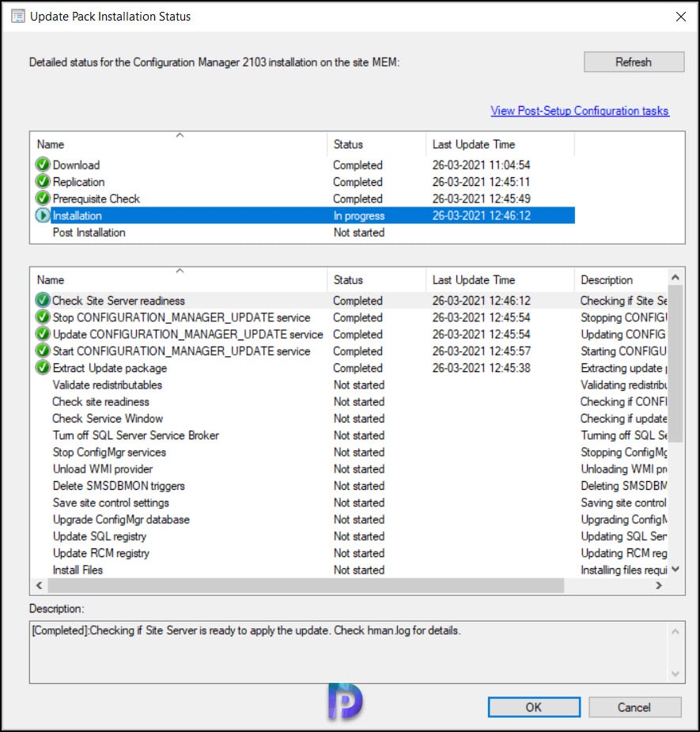Sort lower list by Description column header
Viewport: 700px width, 732px height.
tap(621, 279)
